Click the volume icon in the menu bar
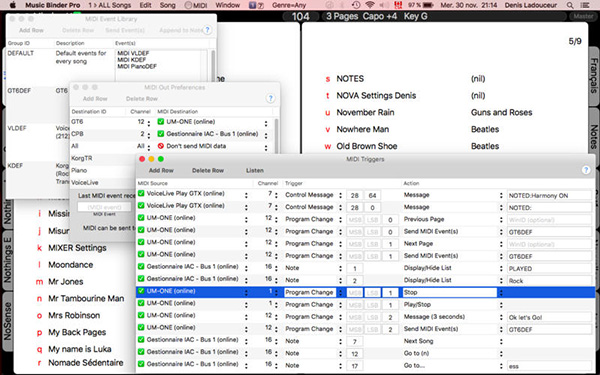The height and width of the screenshot is (375, 600). coord(383,5)
